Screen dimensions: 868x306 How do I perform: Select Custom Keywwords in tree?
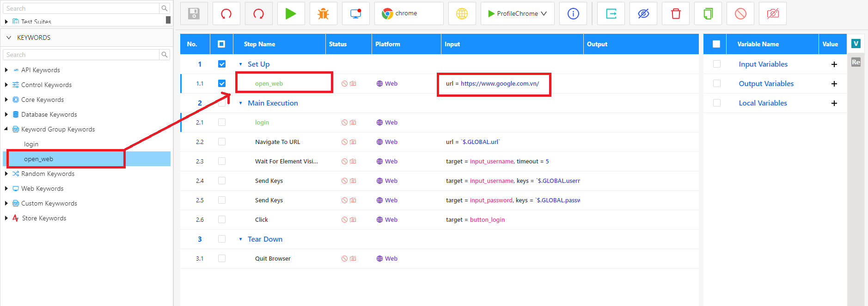click(49, 203)
